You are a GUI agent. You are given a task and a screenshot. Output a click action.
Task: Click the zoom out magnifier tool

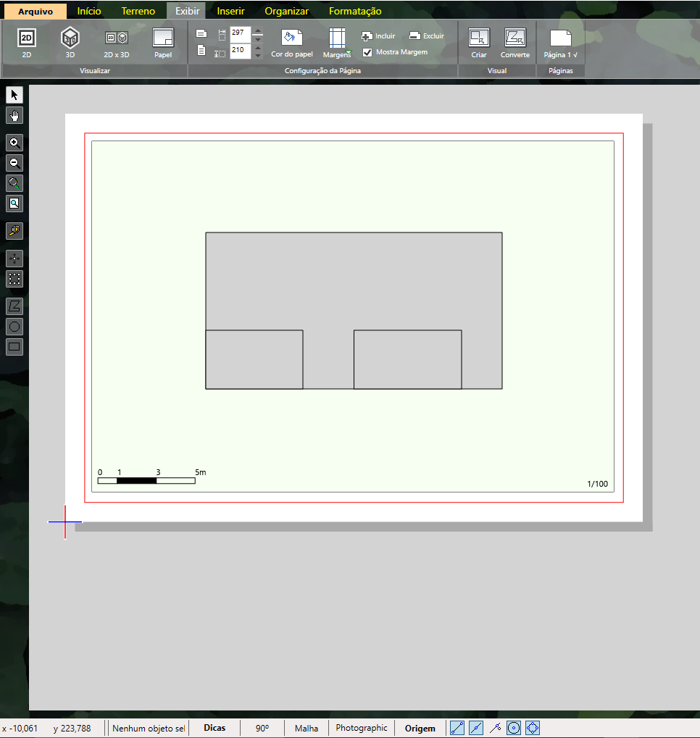point(14,163)
